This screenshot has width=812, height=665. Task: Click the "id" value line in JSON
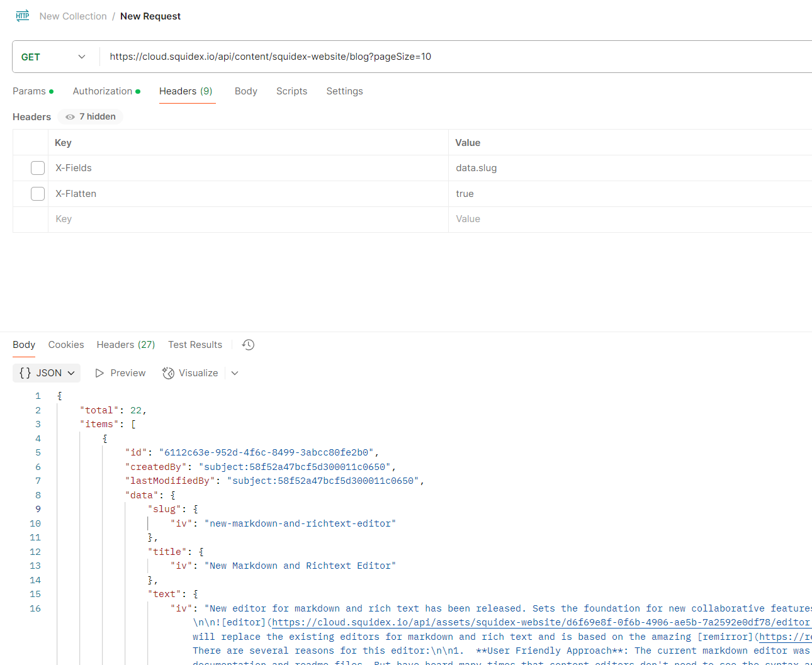coord(252,452)
